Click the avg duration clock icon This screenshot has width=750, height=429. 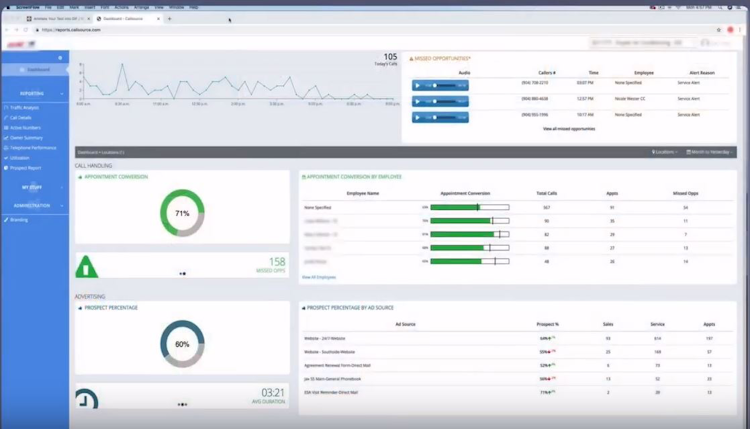pos(87,400)
